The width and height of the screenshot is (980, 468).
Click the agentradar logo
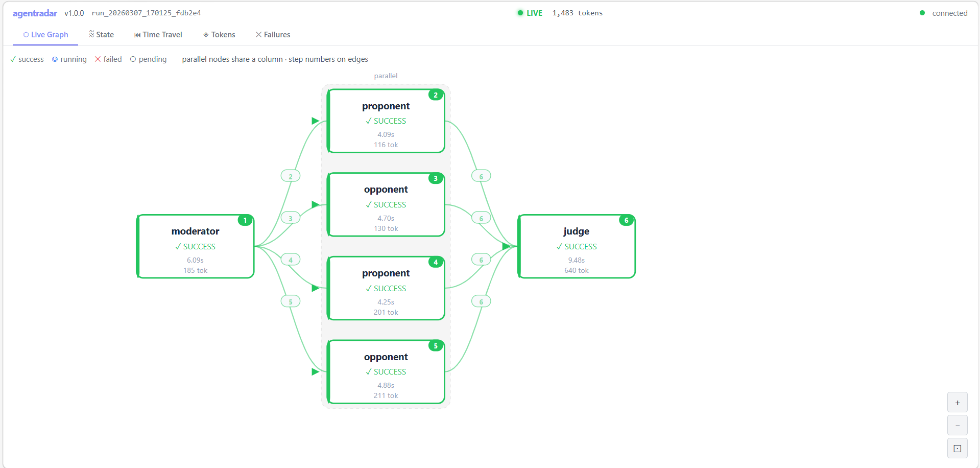point(35,13)
